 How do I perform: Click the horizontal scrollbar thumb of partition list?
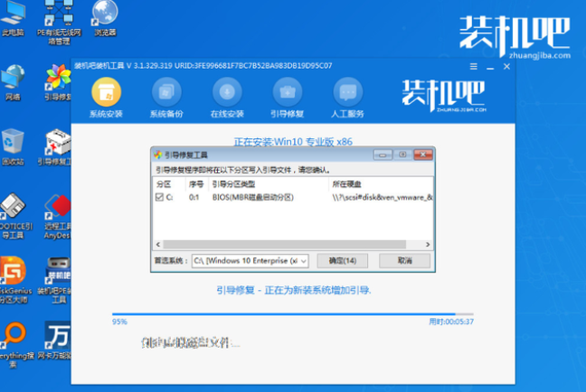285,245
